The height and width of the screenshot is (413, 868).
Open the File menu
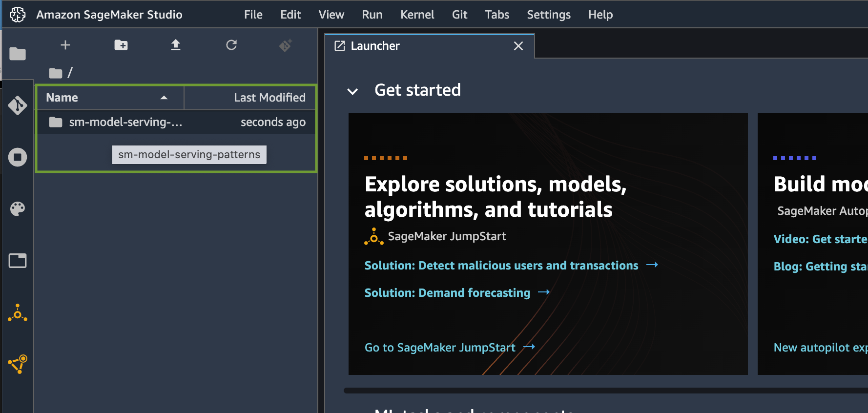pyautogui.click(x=253, y=15)
